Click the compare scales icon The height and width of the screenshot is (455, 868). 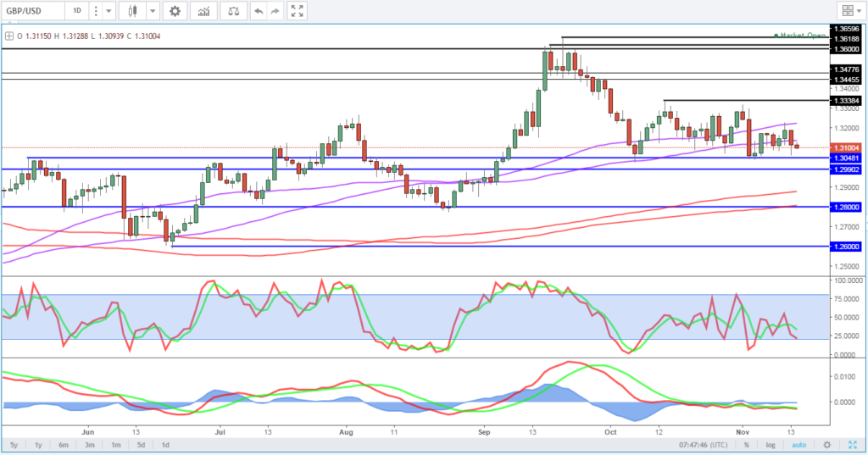(234, 10)
